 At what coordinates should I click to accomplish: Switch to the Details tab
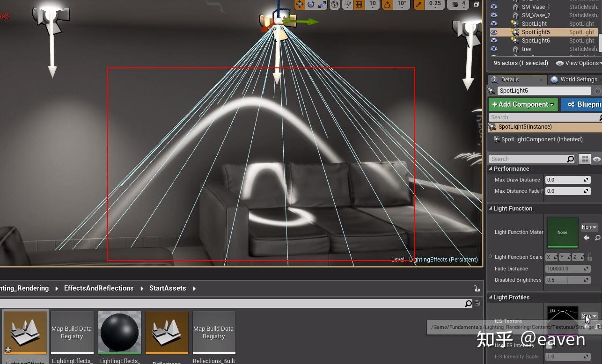[510, 80]
